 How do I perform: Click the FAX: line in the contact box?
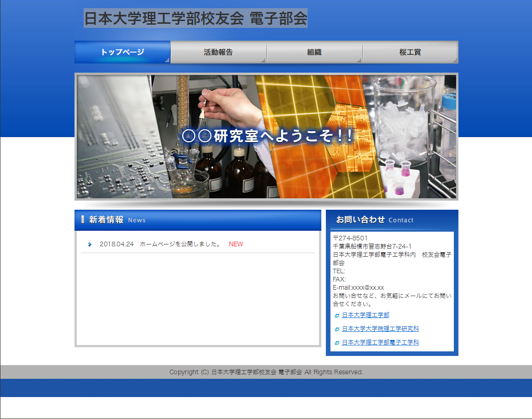(x=339, y=279)
